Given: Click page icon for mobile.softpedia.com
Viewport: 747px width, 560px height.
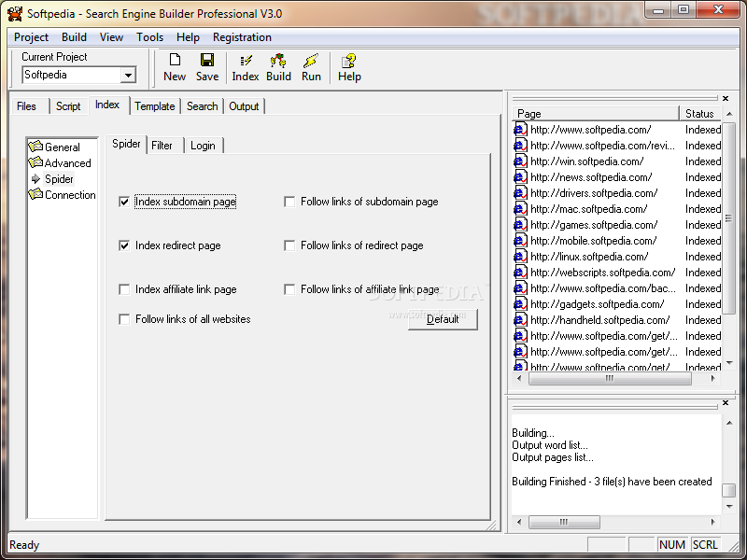Looking at the screenshot, I should [x=520, y=241].
